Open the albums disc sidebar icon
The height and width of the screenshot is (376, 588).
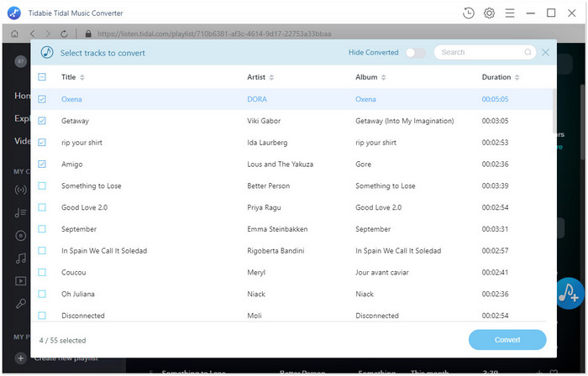(x=21, y=236)
